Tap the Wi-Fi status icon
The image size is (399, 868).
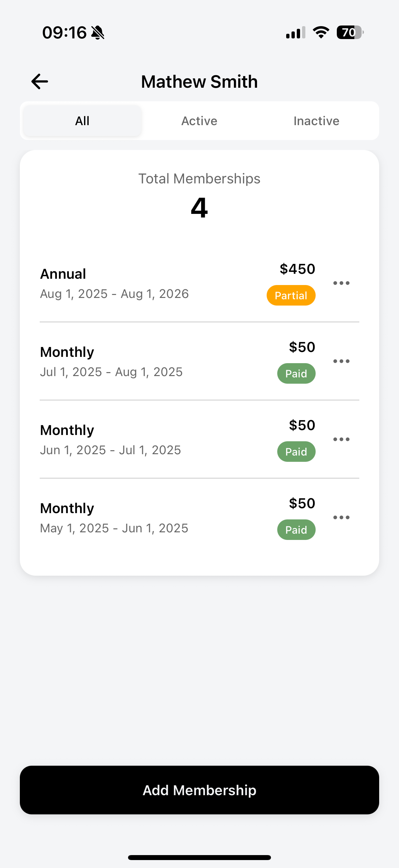pos(321,32)
